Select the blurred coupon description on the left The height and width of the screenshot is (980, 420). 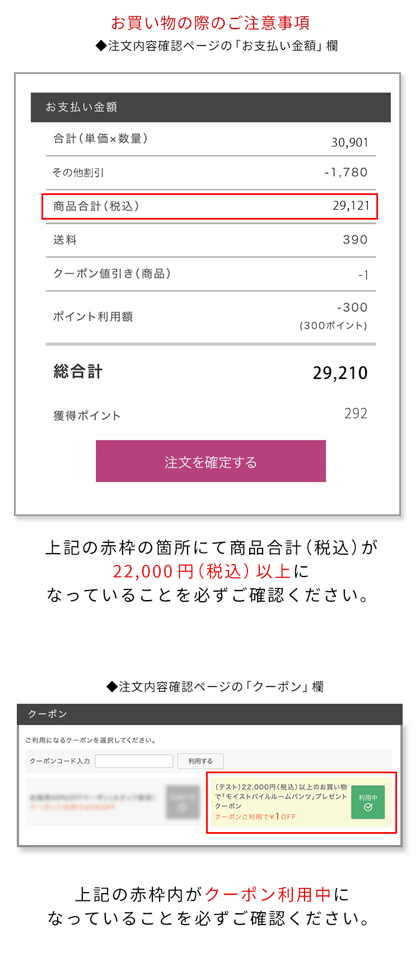[92, 802]
